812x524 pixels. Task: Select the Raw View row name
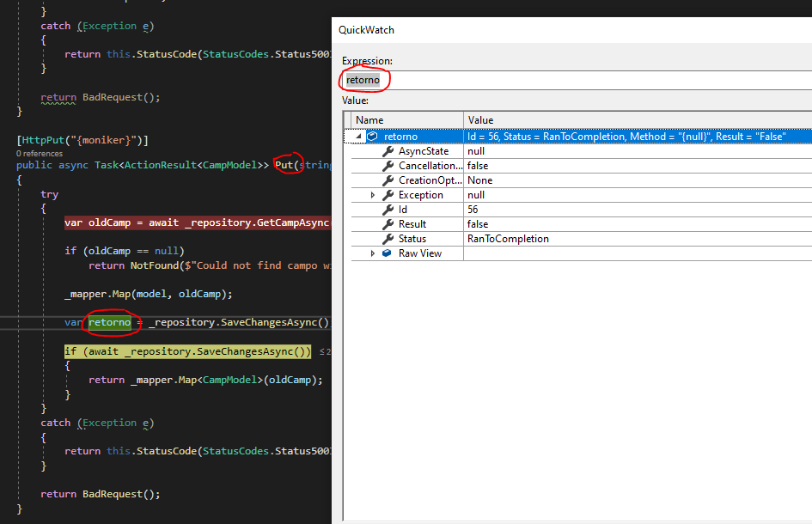click(420, 253)
